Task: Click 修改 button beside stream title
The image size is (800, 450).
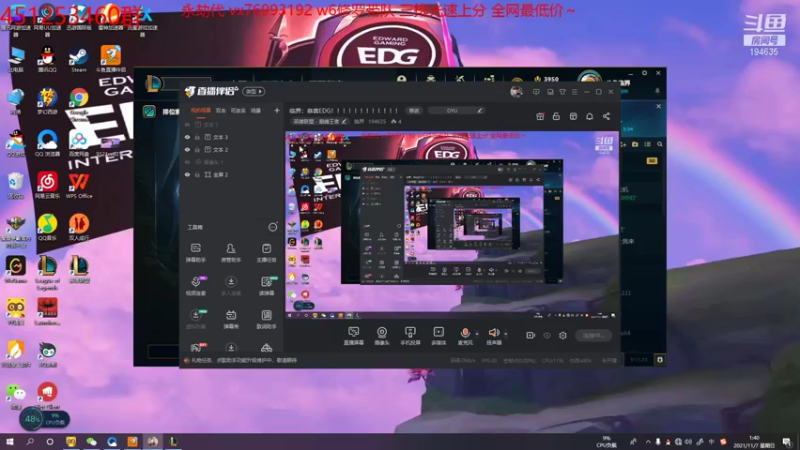Action: pos(413,110)
